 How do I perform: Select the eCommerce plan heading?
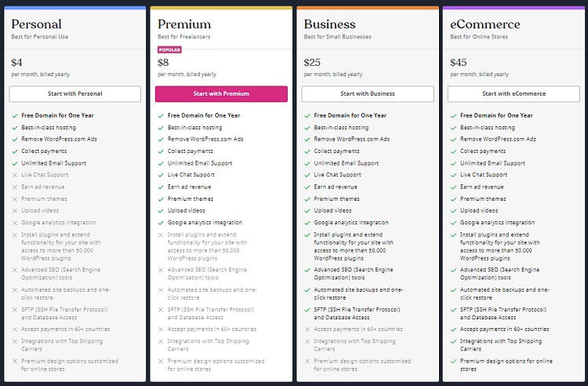[485, 24]
